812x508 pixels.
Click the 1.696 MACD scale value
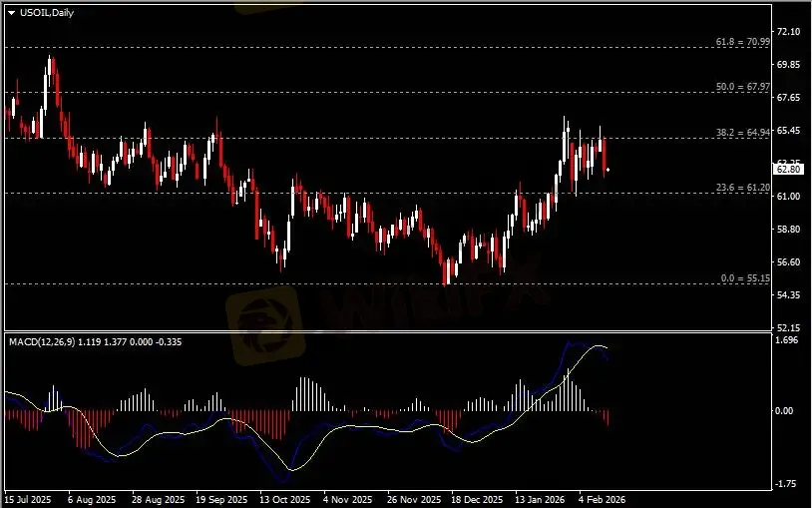pyautogui.click(x=788, y=340)
